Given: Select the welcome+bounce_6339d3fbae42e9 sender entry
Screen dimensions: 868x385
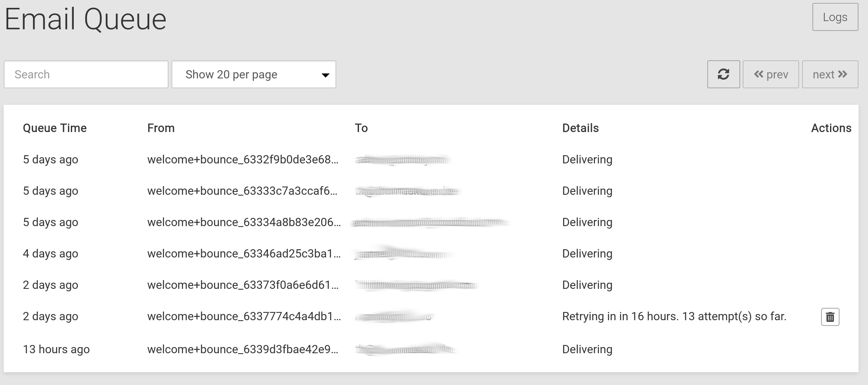Looking at the screenshot, I should click(x=243, y=350).
